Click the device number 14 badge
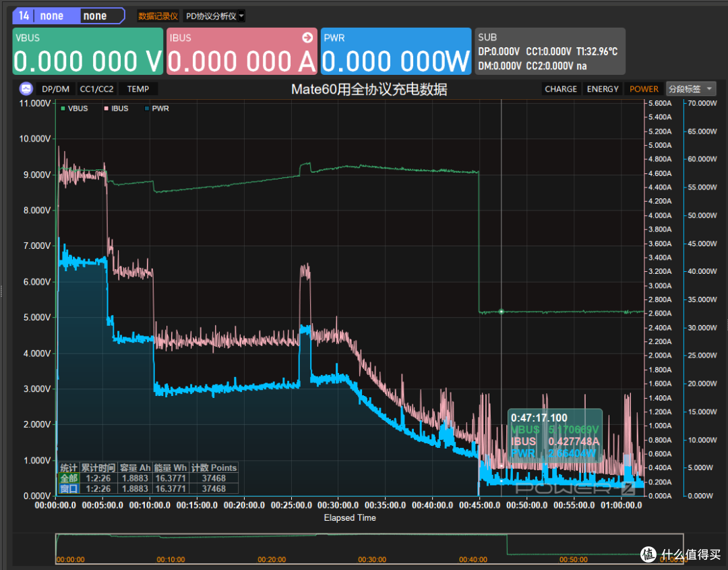Viewport: 728px width, 570px height. (24, 16)
